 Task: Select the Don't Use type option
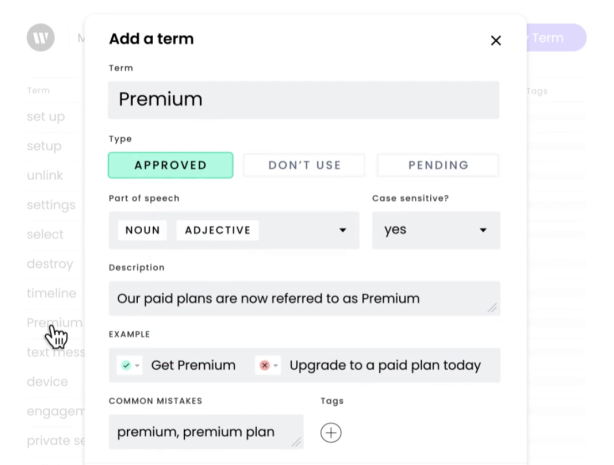[304, 165]
